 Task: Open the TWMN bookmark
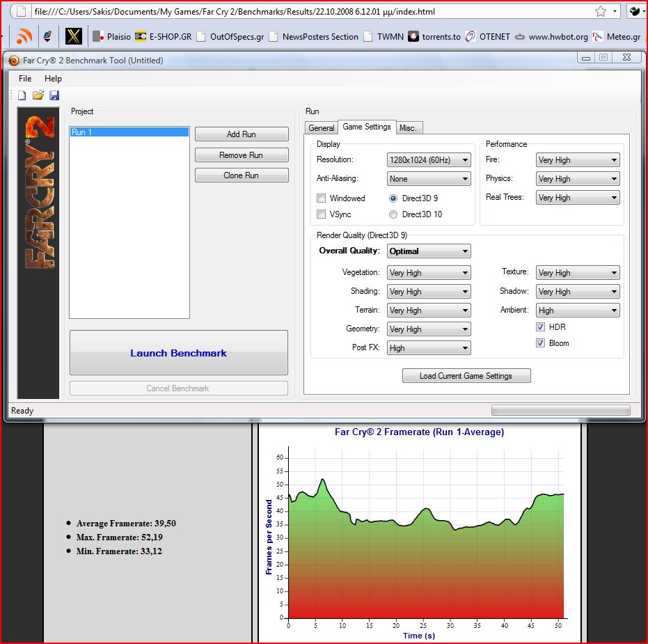(384, 37)
